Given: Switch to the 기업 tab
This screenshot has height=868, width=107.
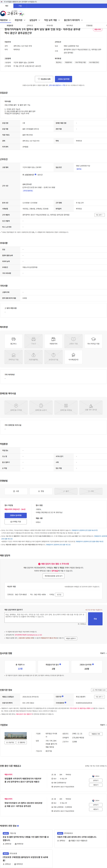Looking at the screenshot, I should point(20,6).
